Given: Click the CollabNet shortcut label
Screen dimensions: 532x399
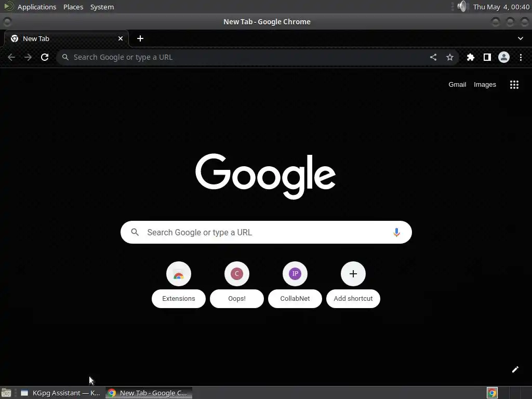Looking at the screenshot, I should [295, 299].
